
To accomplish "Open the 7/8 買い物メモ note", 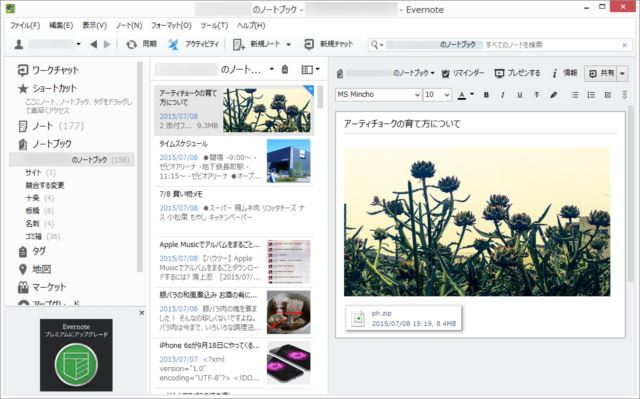I will point(234,211).
